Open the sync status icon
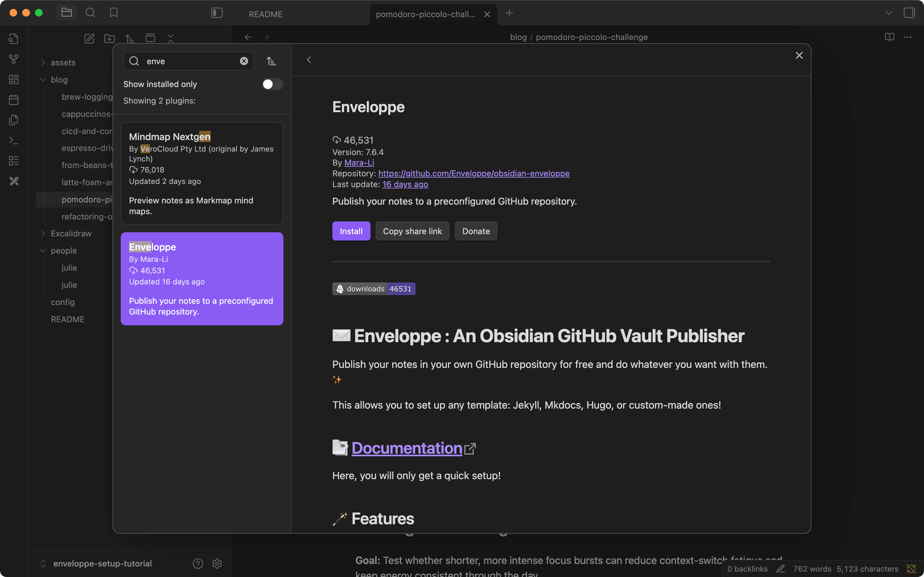Viewport: 924px width, 577px height. (x=911, y=569)
